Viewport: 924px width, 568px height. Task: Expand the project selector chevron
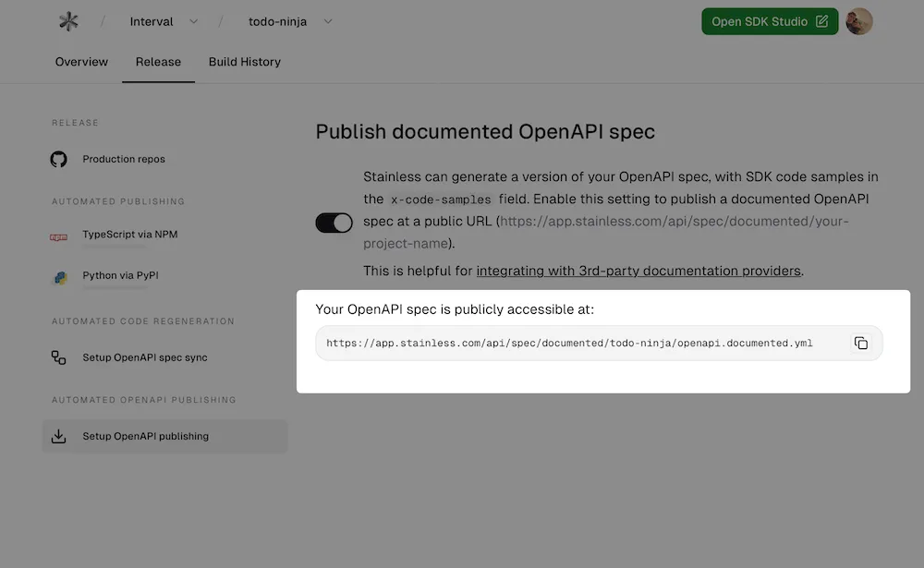pyautogui.click(x=327, y=21)
